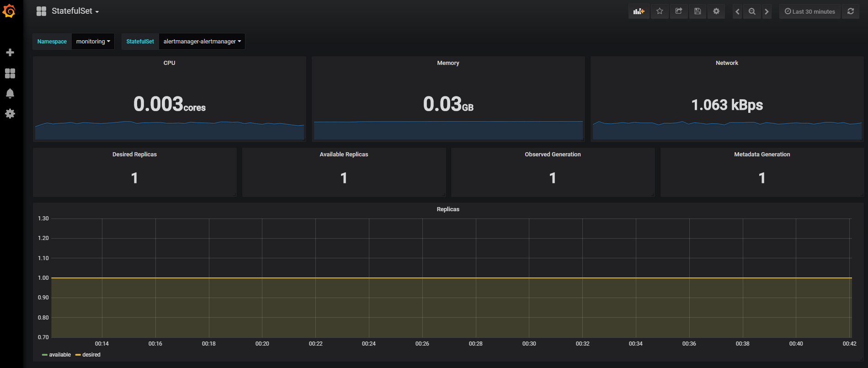
Task: Click the Replicas graph panel title
Action: point(448,209)
